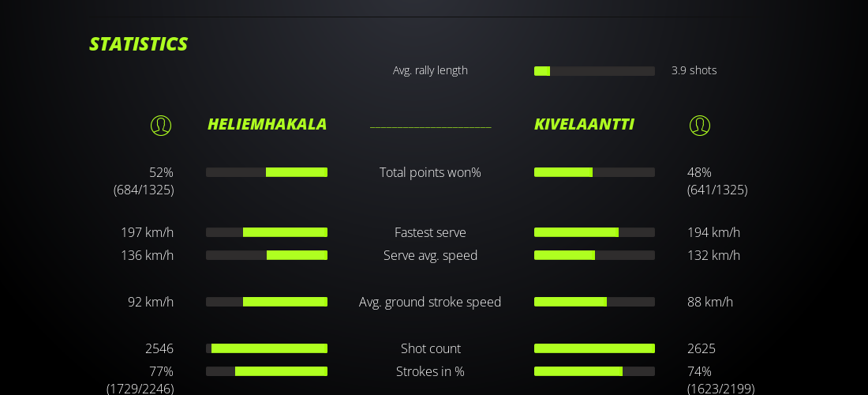Select the Shot count label
The height and width of the screenshot is (395, 868).
coord(430,348)
